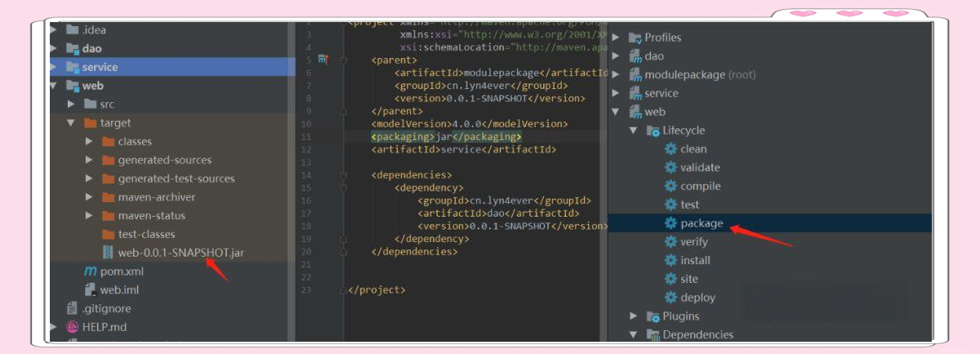The height and width of the screenshot is (354, 980).
Task: Click the gear icon for install
Action: point(670,261)
